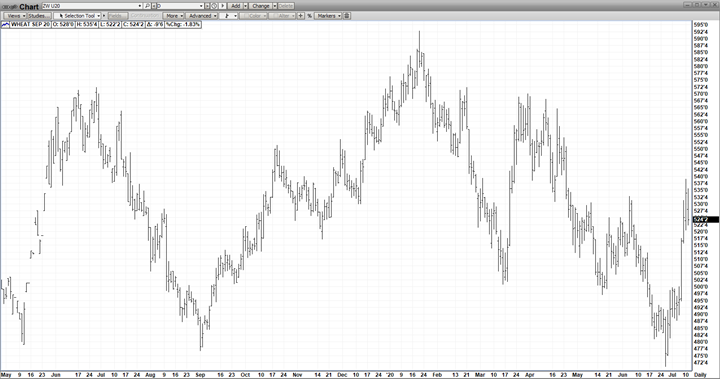Open the Advanced menu
This screenshot has width=720, height=379.
click(x=201, y=16)
